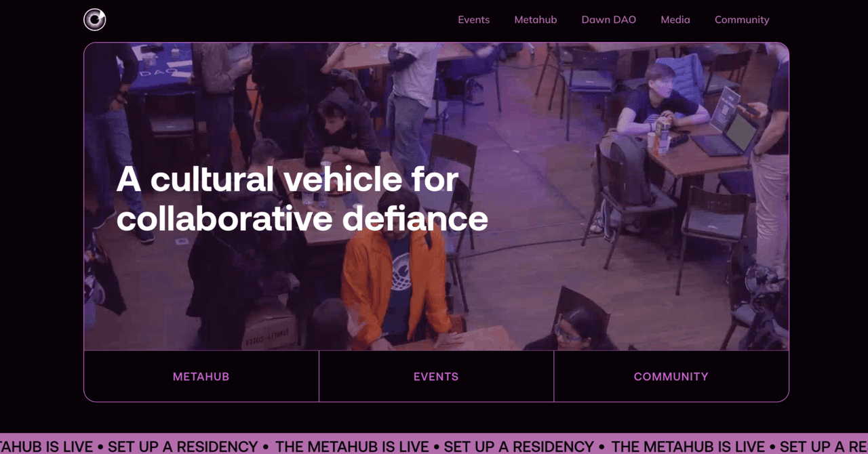
Task: Select Media in the header navigation
Action: pos(675,20)
